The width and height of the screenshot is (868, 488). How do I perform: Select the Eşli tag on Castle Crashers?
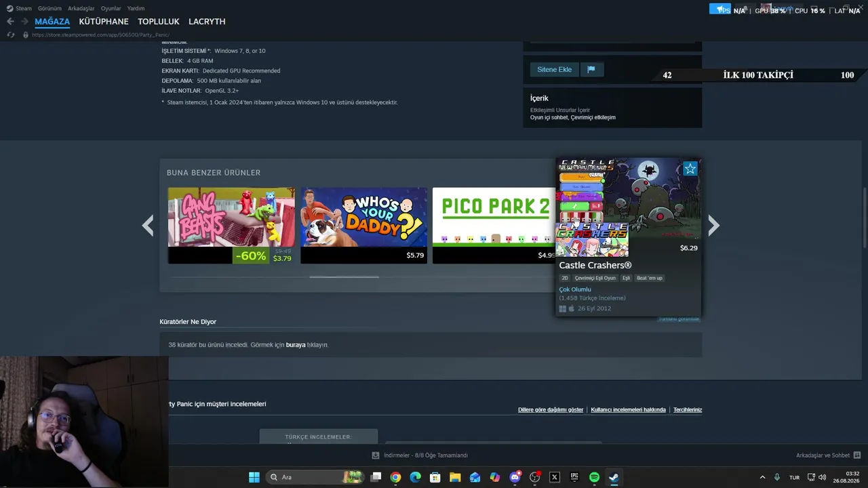[626, 278]
